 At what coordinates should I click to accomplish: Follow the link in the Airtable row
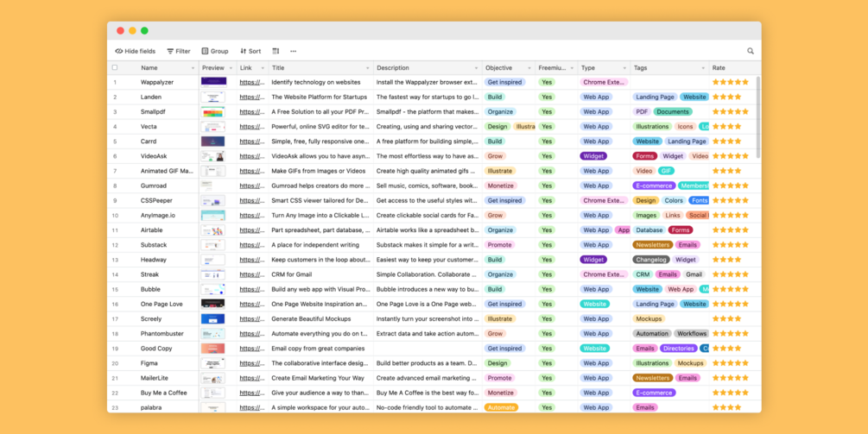pos(252,230)
